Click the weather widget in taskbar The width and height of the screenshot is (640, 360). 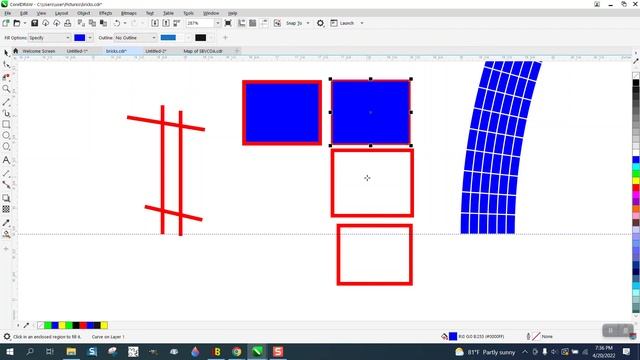[485, 352]
